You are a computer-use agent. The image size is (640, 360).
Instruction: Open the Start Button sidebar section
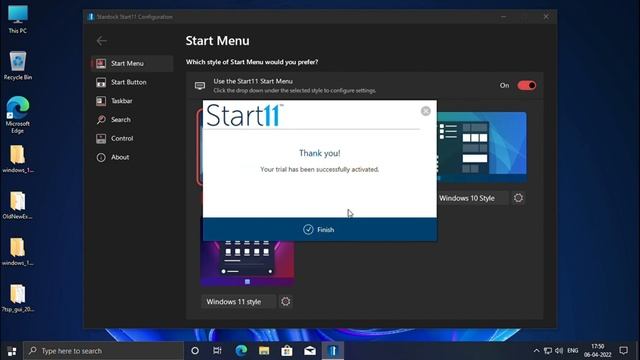[x=132, y=82]
